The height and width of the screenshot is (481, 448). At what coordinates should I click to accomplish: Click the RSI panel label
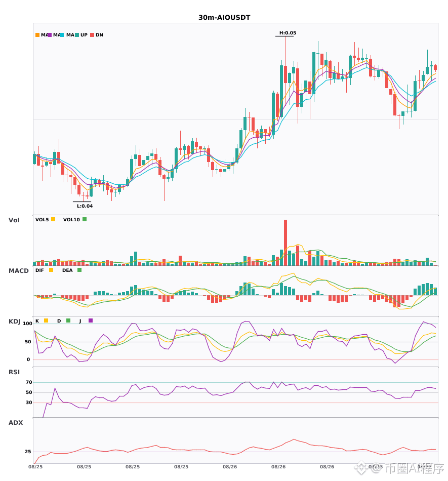point(14,372)
